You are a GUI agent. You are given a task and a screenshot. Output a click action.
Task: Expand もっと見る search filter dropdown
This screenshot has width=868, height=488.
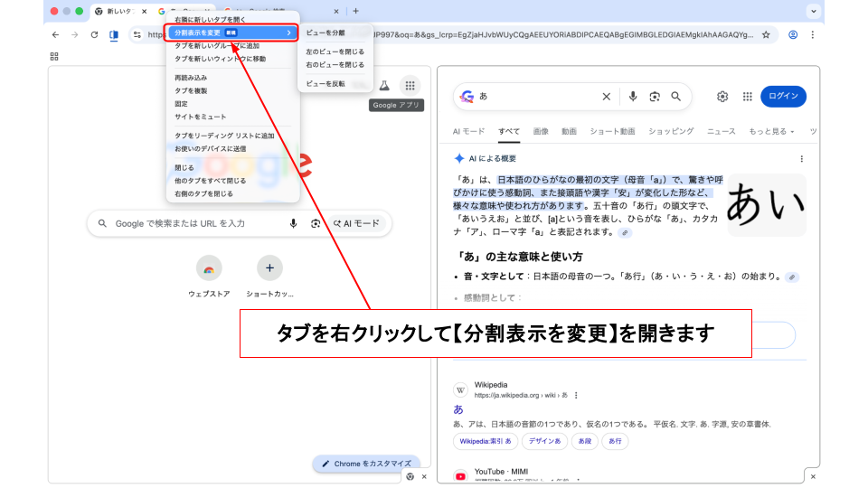[x=770, y=131]
